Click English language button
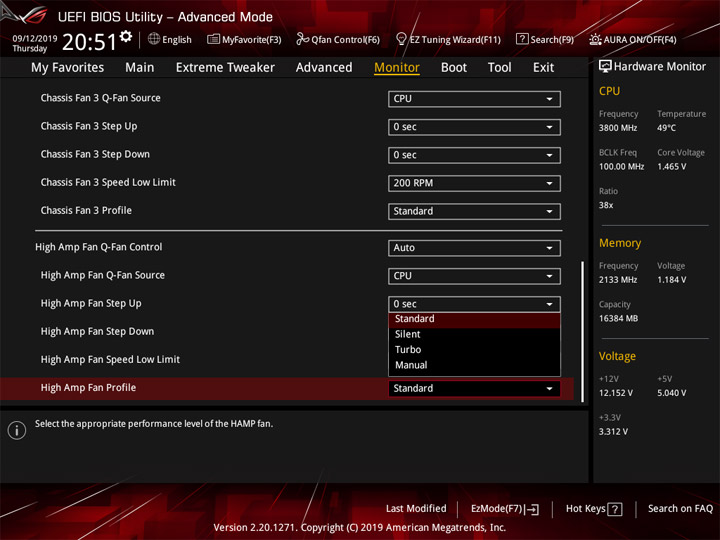 pyautogui.click(x=169, y=39)
